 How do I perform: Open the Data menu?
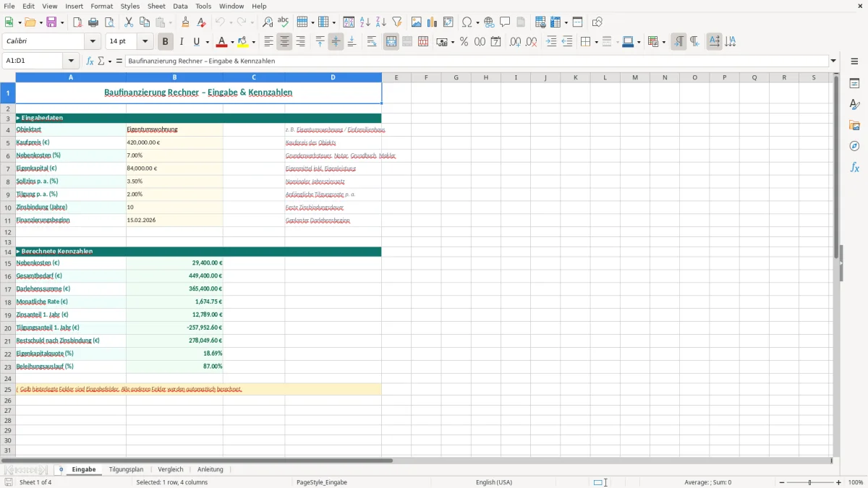(180, 6)
